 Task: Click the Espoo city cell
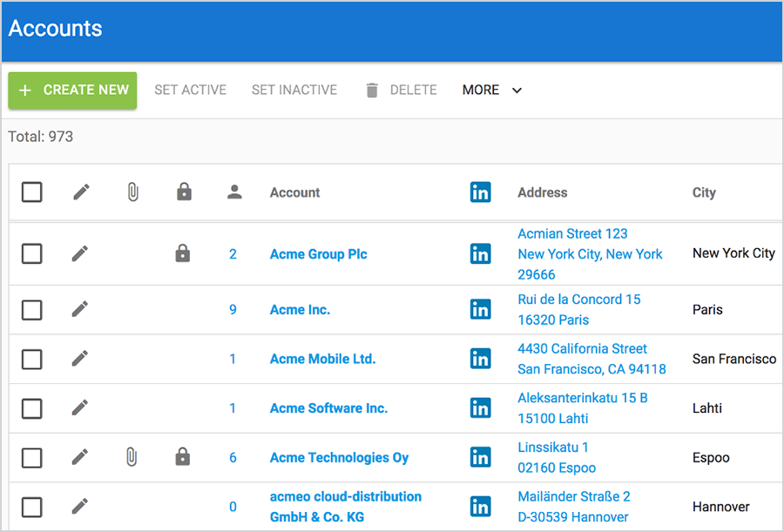[711, 457]
